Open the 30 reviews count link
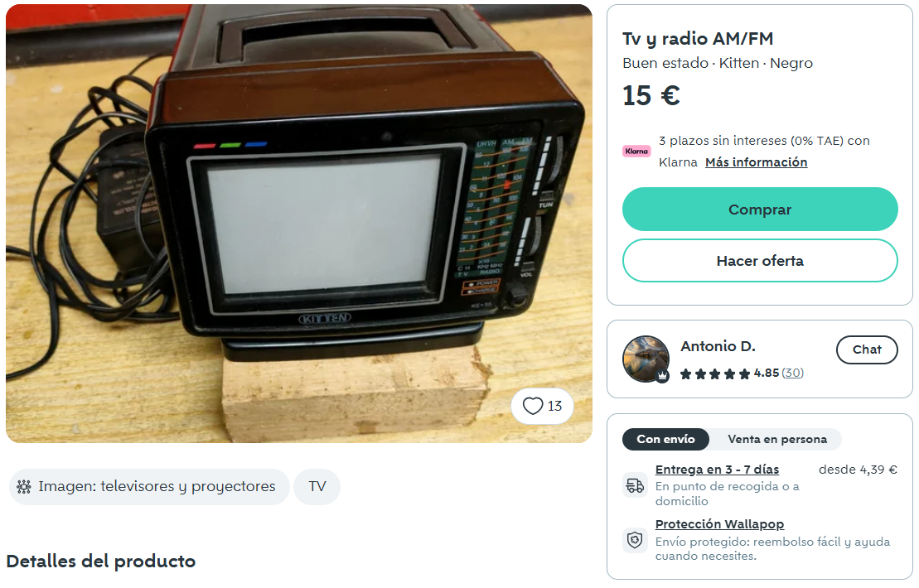919x588 pixels. (x=792, y=373)
